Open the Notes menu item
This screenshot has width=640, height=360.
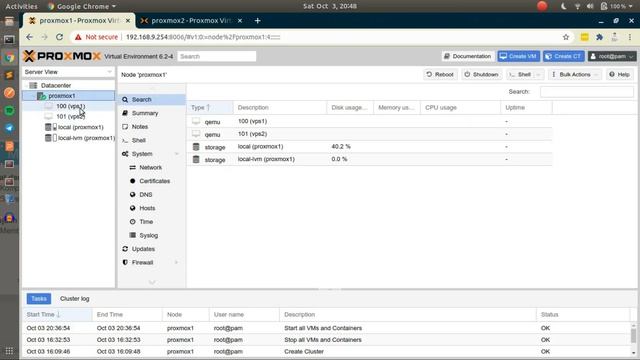click(151, 127)
